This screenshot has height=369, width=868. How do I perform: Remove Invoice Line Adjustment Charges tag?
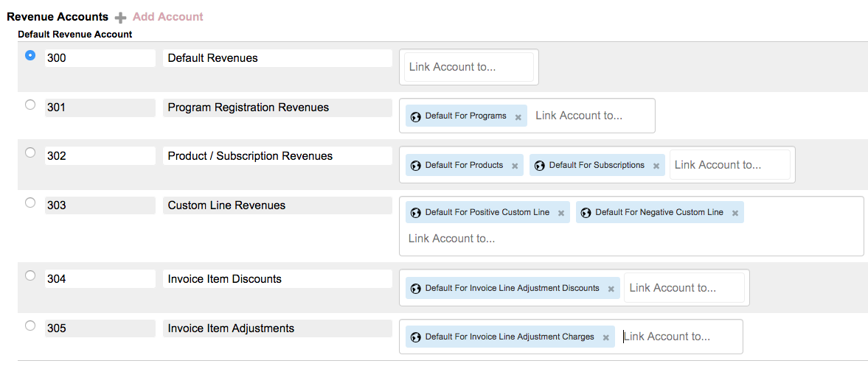(605, 337)
